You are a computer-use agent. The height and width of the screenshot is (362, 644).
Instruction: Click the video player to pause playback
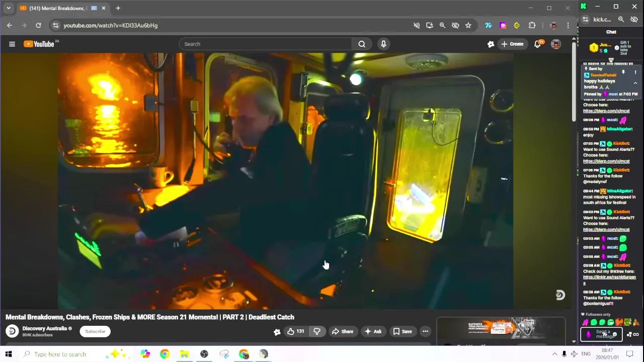pos(286,181)
